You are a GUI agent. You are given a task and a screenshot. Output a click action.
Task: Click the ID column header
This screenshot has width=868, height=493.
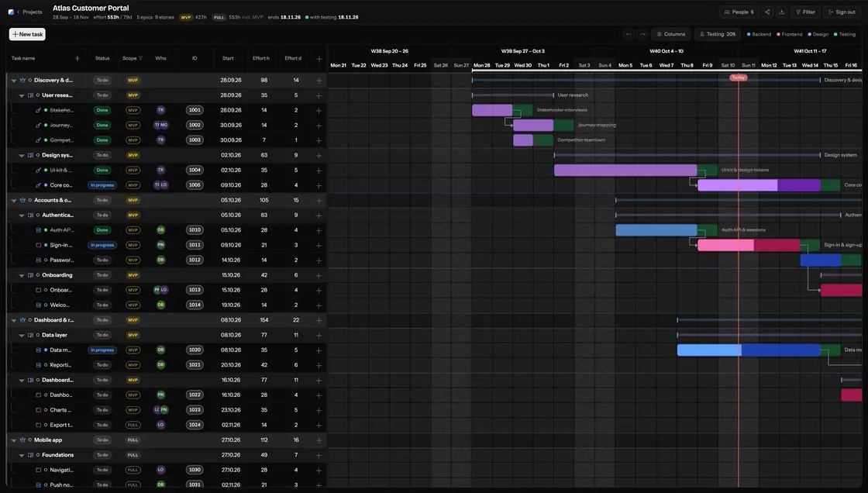[195, 58]
